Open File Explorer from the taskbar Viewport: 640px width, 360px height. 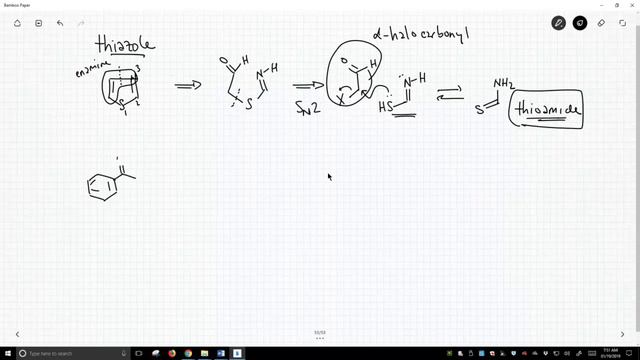click(204, 353)
